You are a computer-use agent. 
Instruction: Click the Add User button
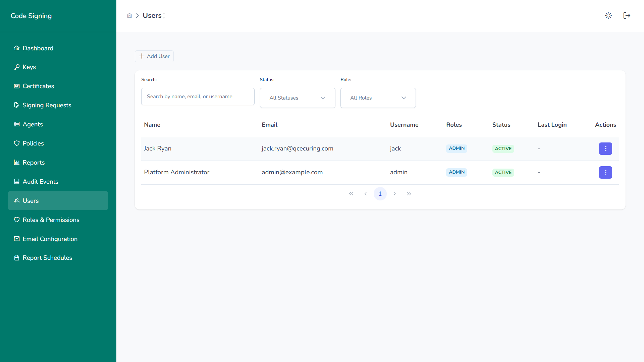point(154,56)
